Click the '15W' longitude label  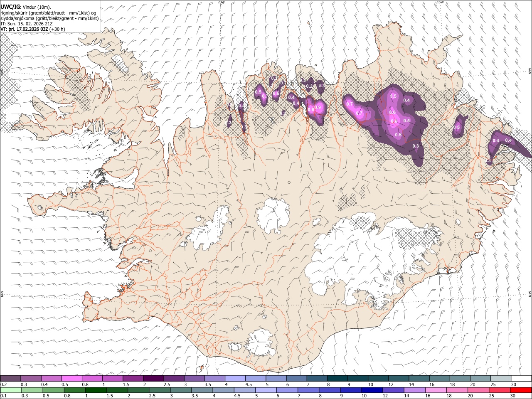click(x=440, y=2)
